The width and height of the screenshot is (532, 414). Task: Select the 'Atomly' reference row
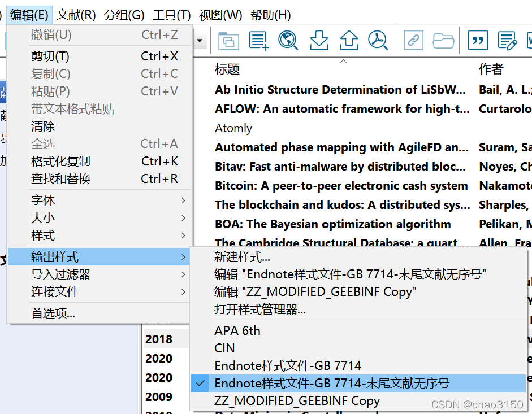coord(233,128)
